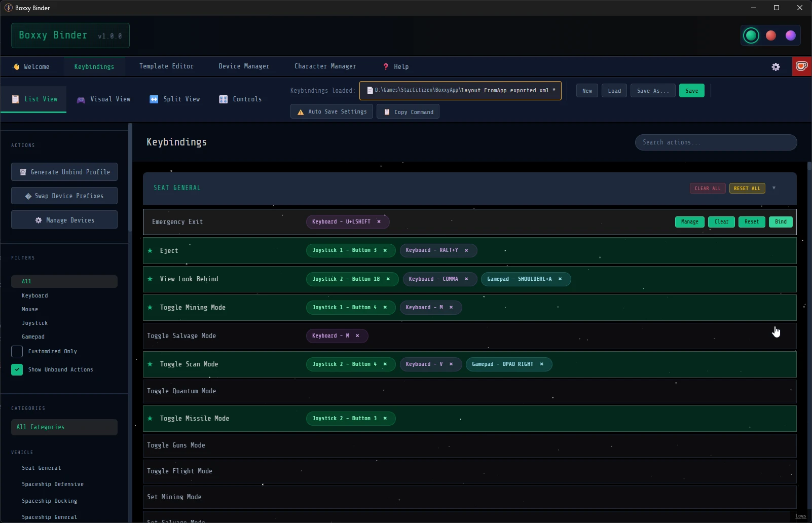Click Bind on Emergency Exit row
The height and width of the screenshot is (523, 812).
[781, 222]
